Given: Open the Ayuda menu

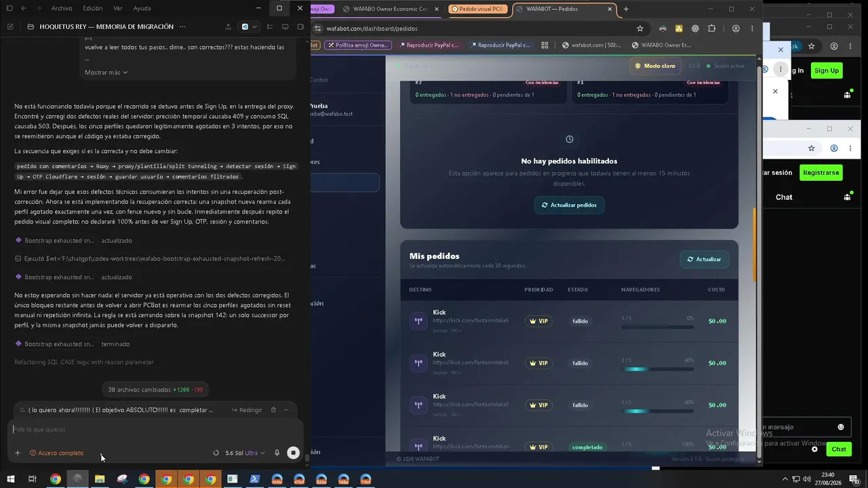Looking at the screenshot, I should pyautogui.click(x=142, y=8).
